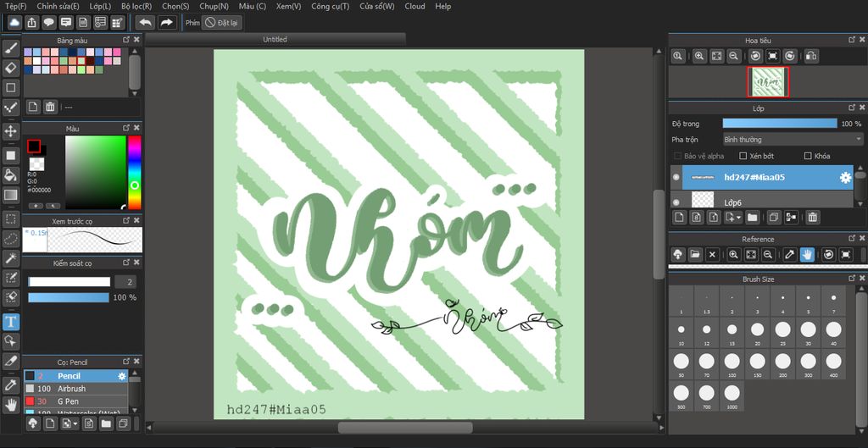868x448 pixels.
Task: Open the Tệp(F) menu
Action: (15, 6)
